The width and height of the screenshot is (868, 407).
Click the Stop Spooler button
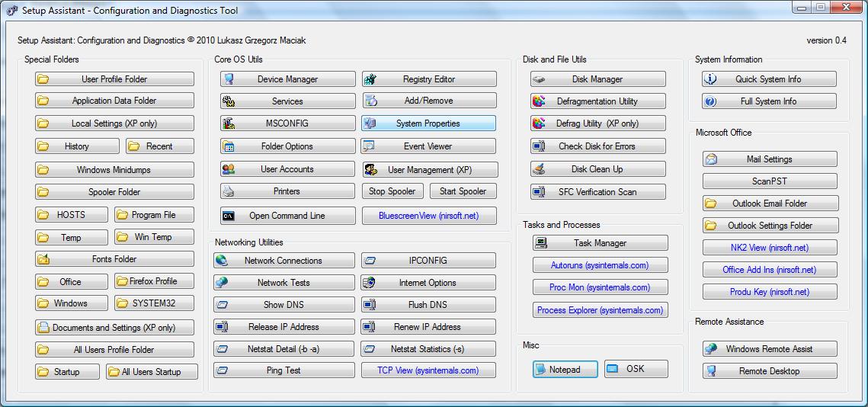tap(392, 191)
